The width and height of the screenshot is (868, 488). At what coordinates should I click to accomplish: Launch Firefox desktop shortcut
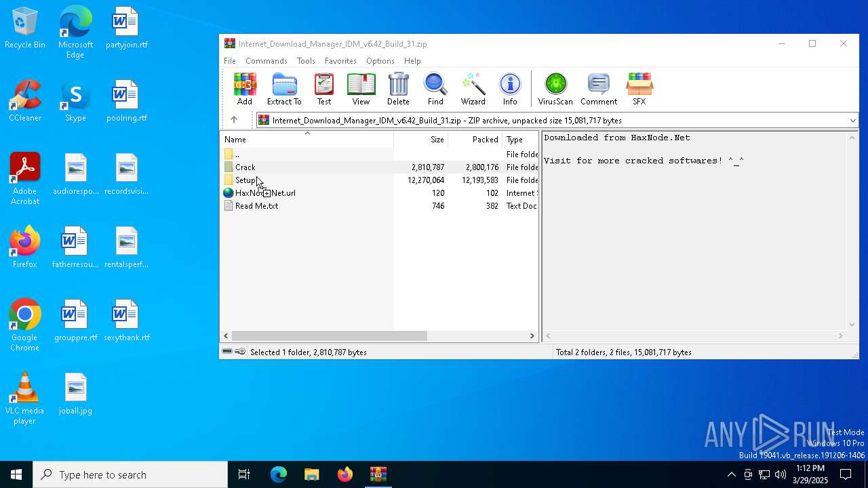point(25,248)
